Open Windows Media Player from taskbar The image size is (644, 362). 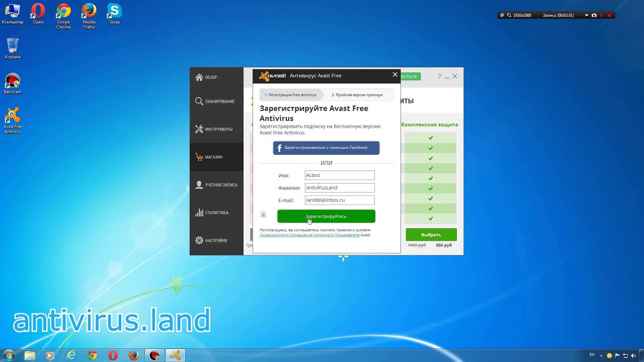[50, 355]
